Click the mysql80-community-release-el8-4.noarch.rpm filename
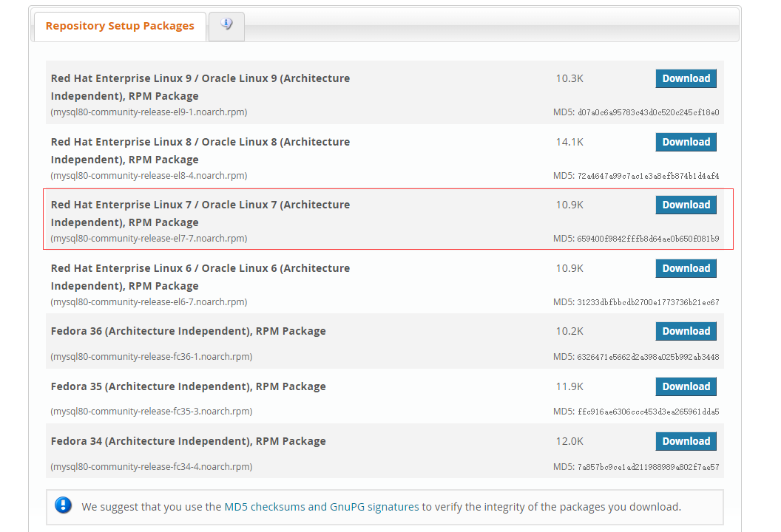This screenshot has width=781, height=532. 149,176
